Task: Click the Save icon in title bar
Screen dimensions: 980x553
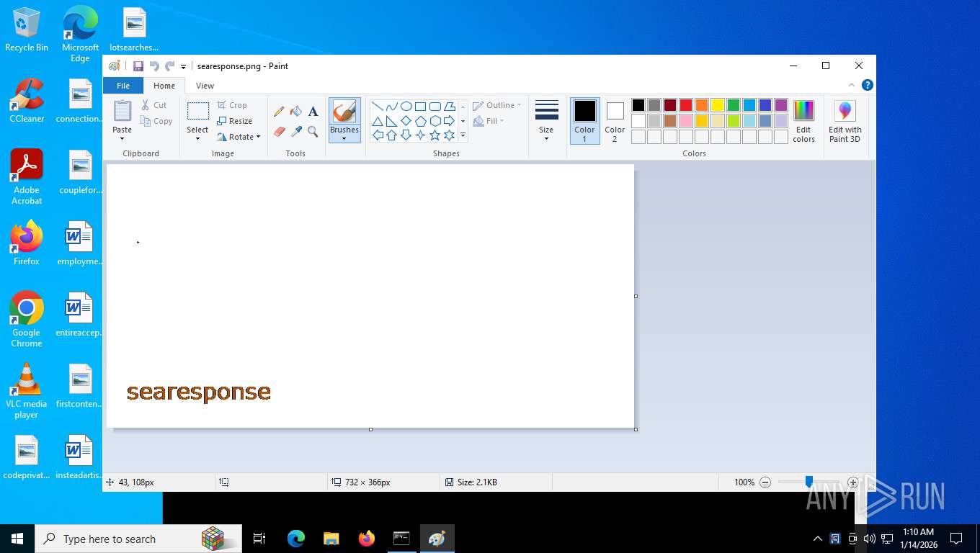Action: click(x=138, y=66)
